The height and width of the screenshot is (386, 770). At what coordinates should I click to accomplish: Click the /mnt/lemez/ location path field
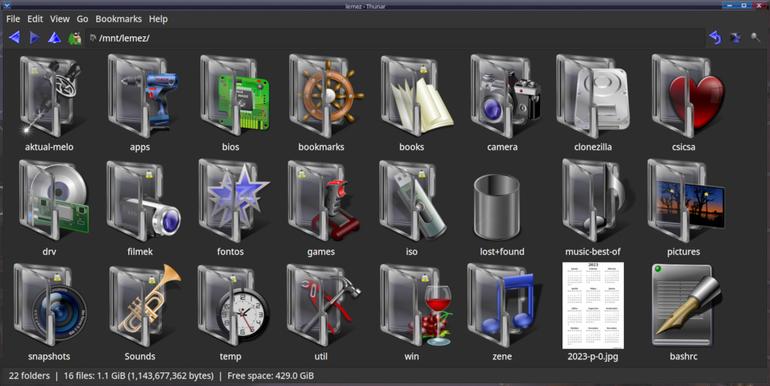(395, 38)
